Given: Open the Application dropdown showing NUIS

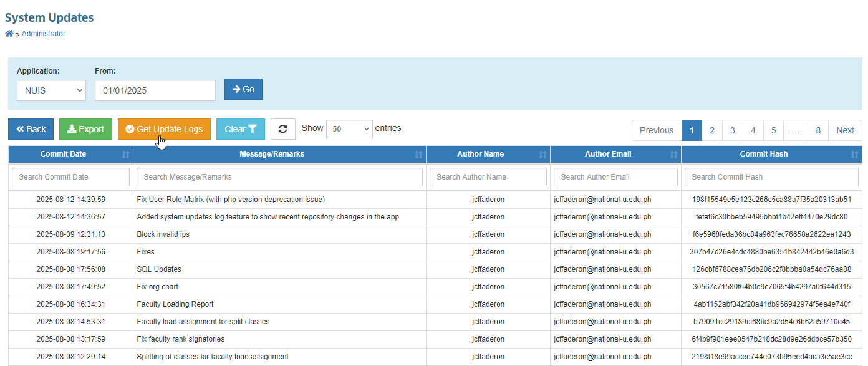Looking at the screenshot, I should click(x=51, y=90).
